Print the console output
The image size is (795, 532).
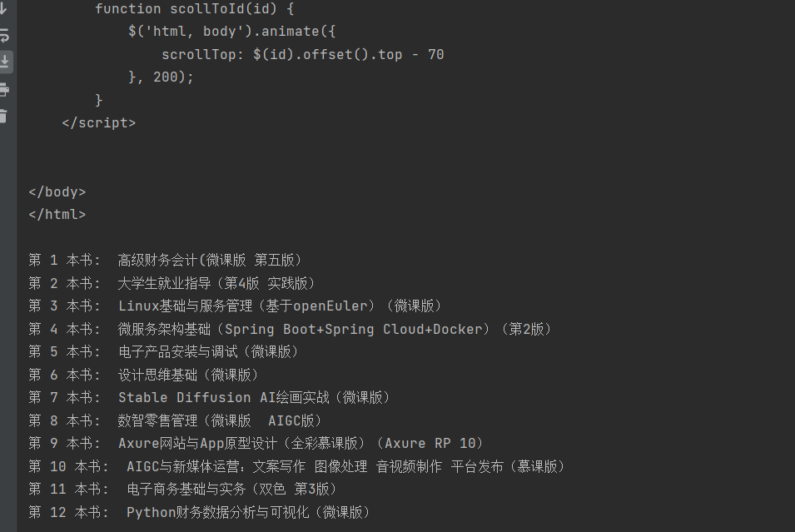pyautogui.click(x=4, y=89)
